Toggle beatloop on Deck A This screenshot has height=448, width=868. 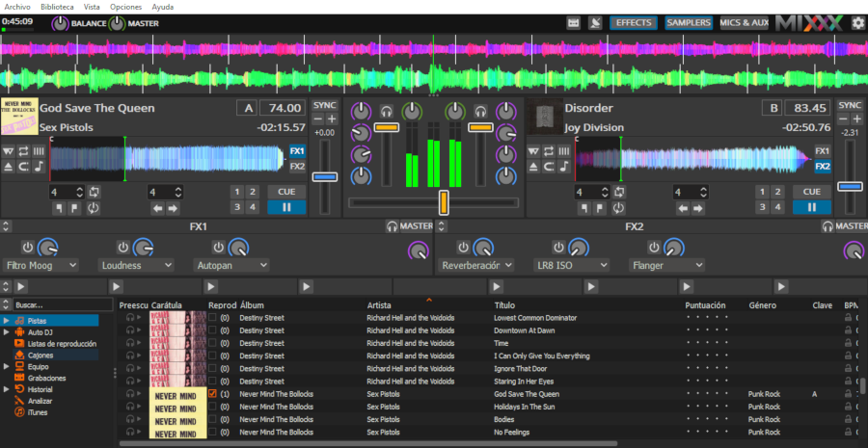[95, 192]
